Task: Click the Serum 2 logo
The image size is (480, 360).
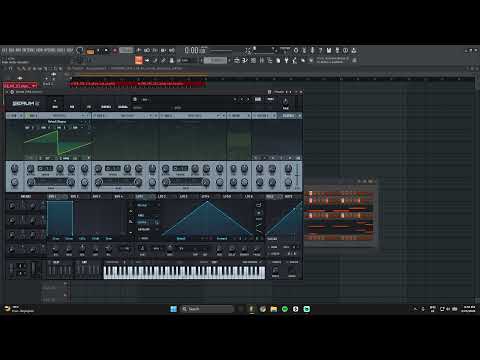Action: (x=26, y=104)
